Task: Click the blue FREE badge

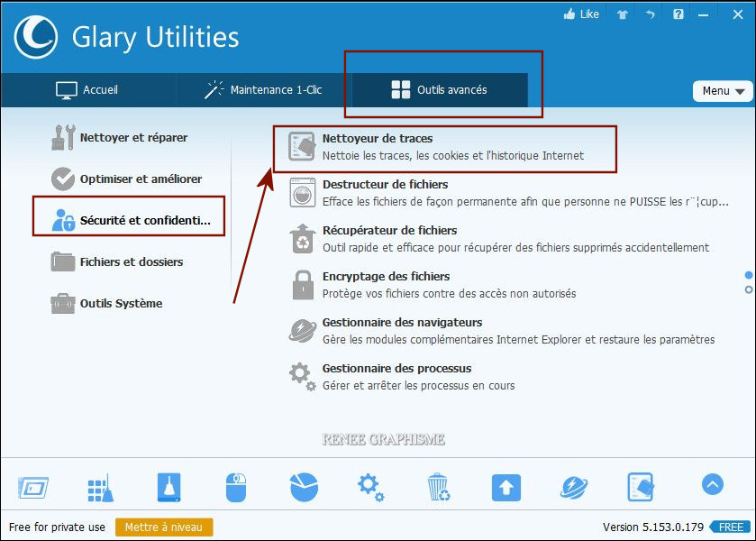Action: point(730,527)
